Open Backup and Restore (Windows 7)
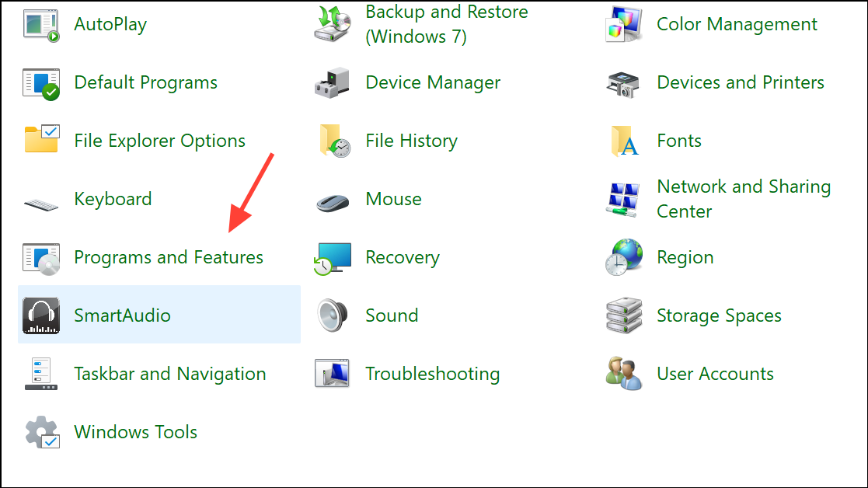Image resolution: width=868 pixels, height=488 pixels. 446,24
